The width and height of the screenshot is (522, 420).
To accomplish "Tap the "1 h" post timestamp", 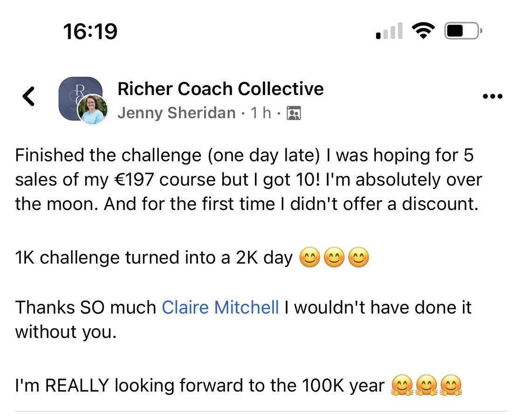I will 261,113.
